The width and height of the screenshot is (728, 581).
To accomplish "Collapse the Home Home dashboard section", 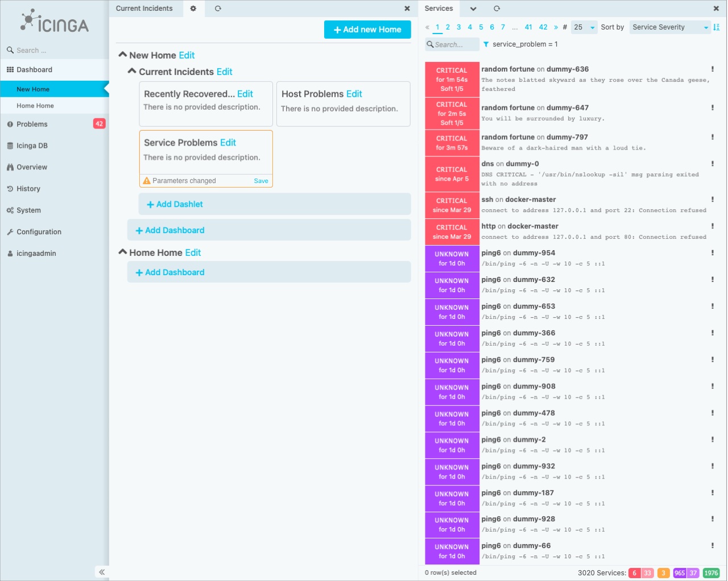I will coord(123,252).
